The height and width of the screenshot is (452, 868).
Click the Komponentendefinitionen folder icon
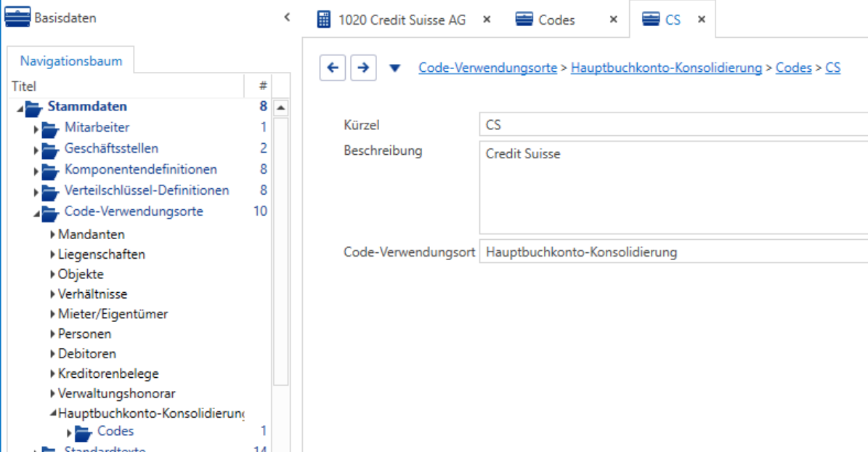[x=50, y=171]
